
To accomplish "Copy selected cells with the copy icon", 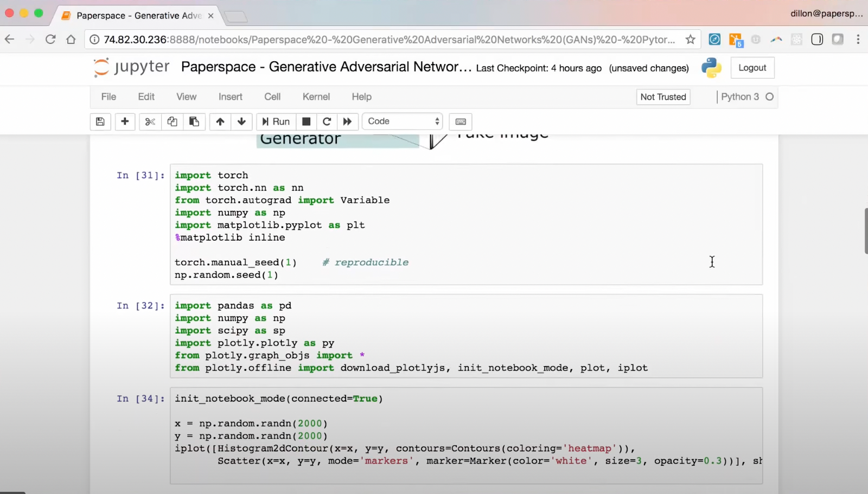I will tap(172, 121).
